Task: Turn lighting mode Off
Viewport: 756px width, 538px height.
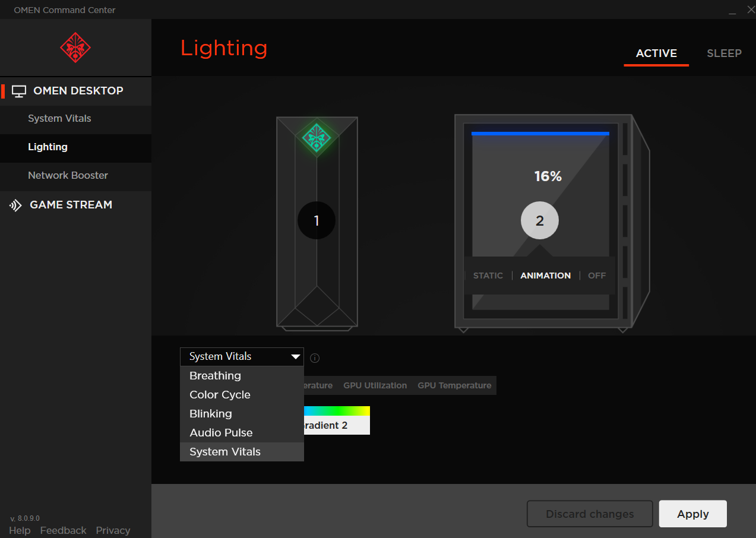Action: [x=597, y=276]
